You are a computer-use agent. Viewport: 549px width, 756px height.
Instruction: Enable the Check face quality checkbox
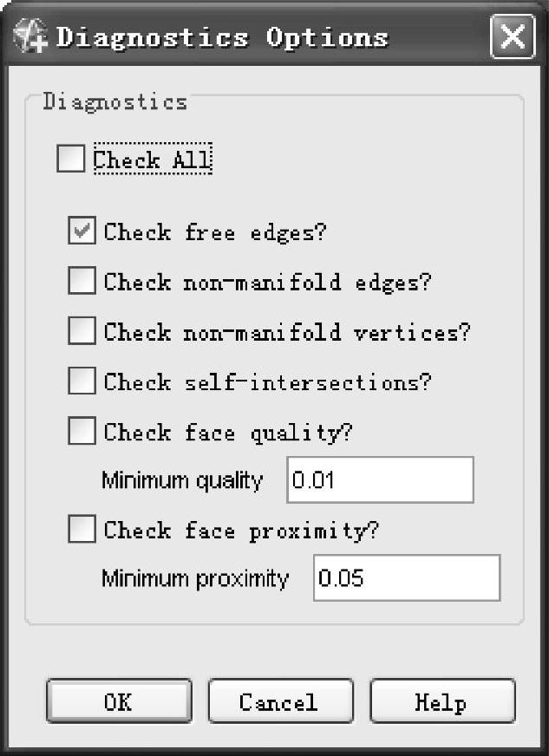(82, 431)
